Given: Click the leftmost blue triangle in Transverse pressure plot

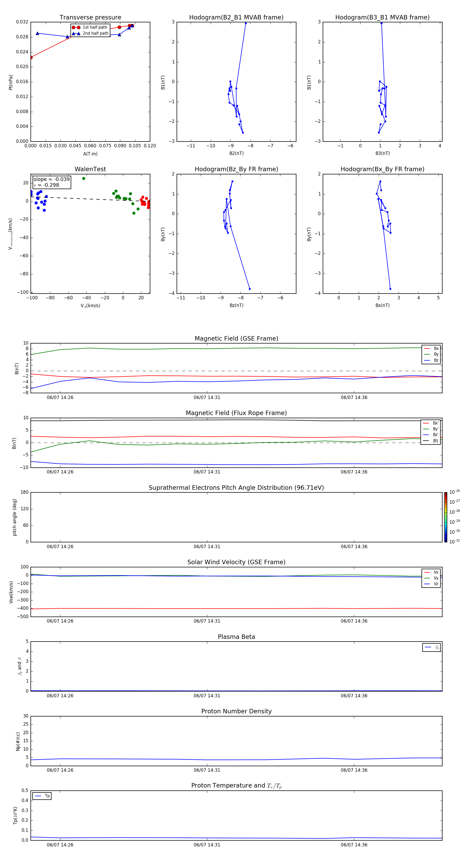Looking at the screenshot, I should coord(37,33).
